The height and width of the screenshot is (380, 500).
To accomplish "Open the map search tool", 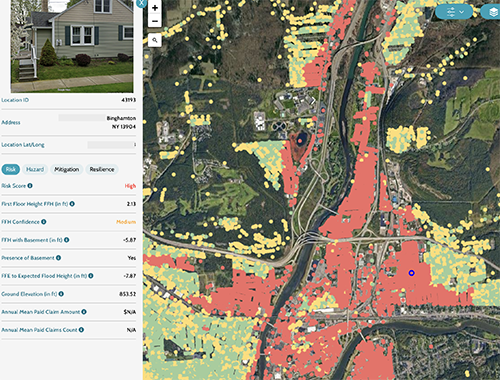I will pyautogui.click(x=155, y=40).
